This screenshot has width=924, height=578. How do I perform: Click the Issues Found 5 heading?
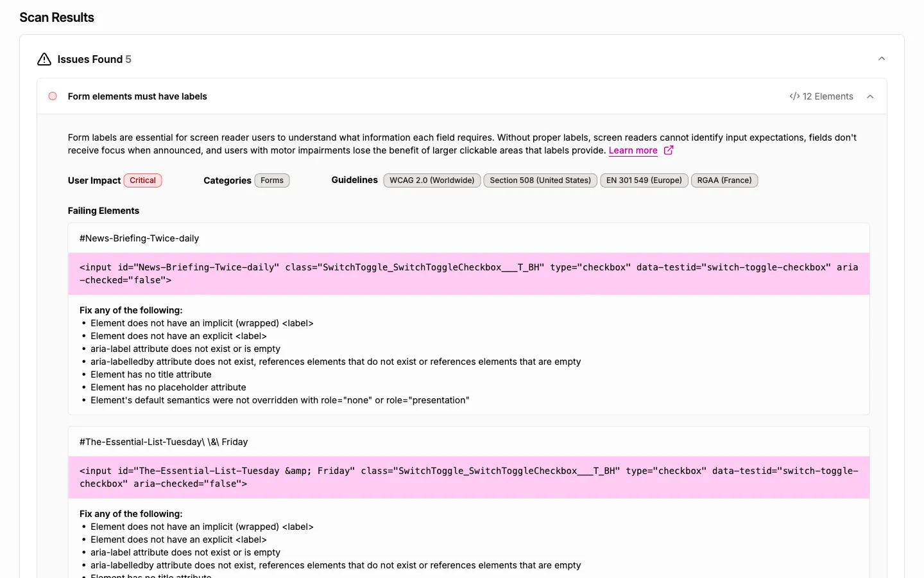(94, 59)
